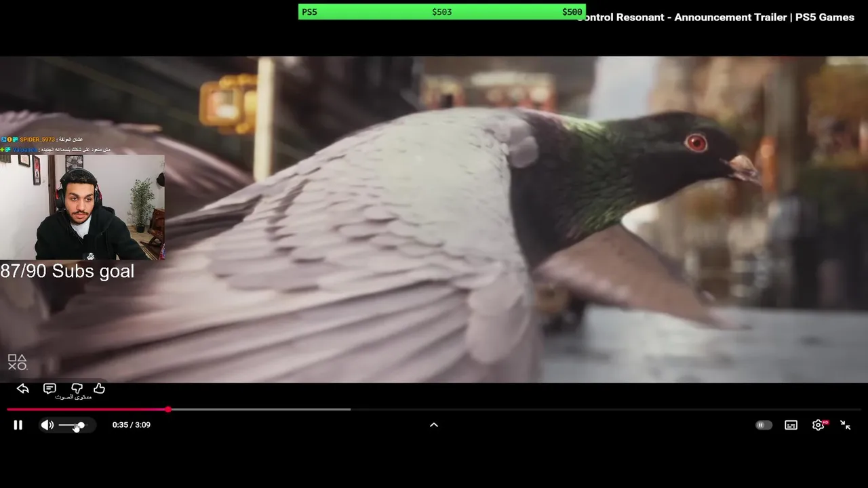Toggle subtitles with the captions icon

point(791,425)
